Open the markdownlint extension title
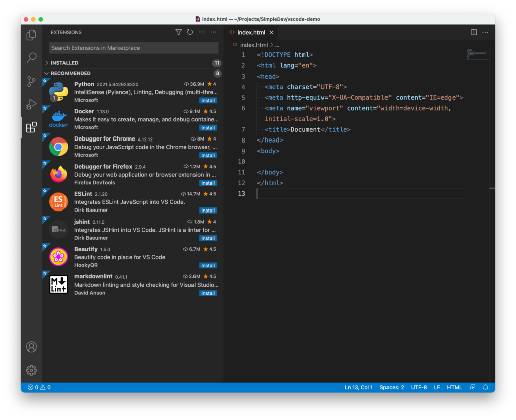 coord(93,276)
